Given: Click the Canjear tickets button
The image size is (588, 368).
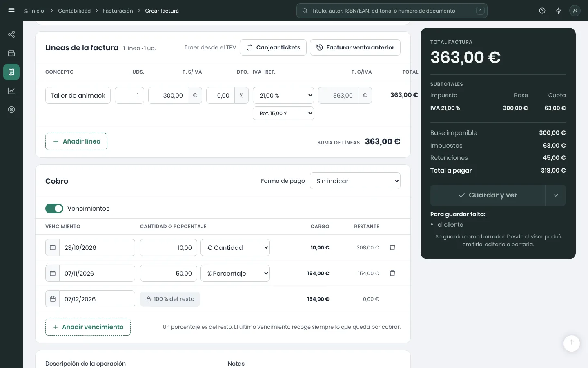Looking at the screenshot, I should pos(273,47).
